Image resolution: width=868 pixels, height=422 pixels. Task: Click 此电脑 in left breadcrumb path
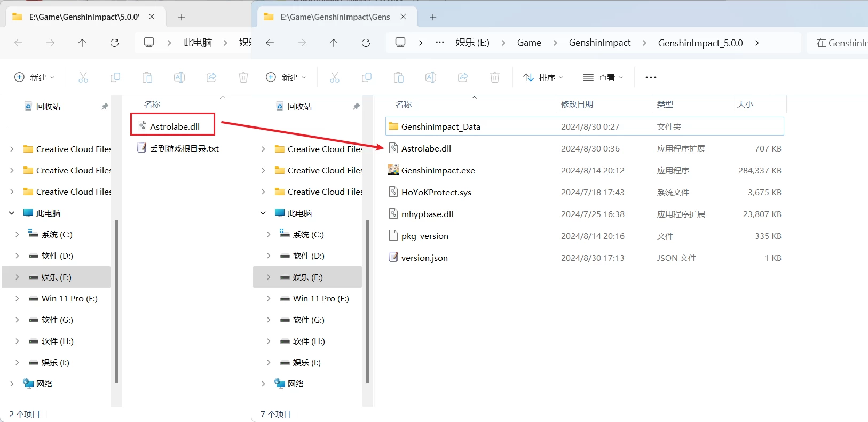pyautogui.click(x=198, y=43)
